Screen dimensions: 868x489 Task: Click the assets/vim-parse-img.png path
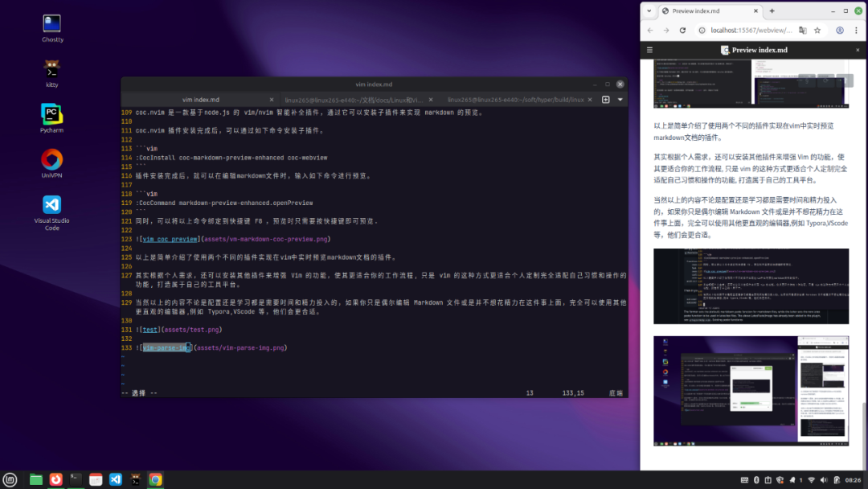coord(240,347)
